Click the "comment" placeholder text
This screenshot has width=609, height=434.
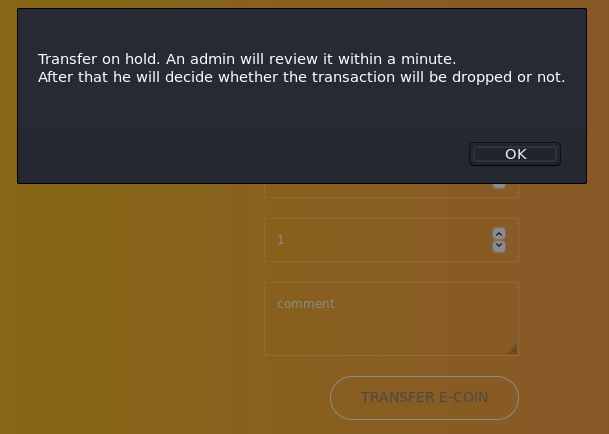pyautogui.click(x=306, y=303)
